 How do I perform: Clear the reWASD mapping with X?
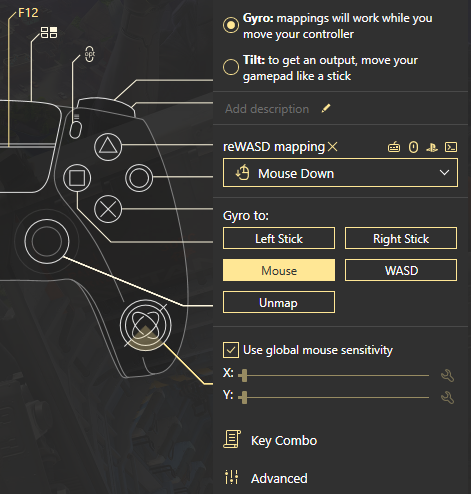(x=333, y=147)
